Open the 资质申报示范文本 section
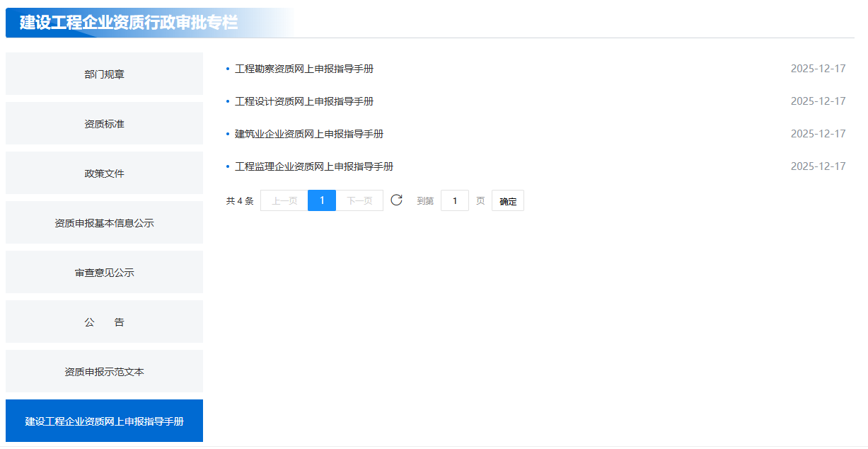Screen dimensions: 868x449 104,371
